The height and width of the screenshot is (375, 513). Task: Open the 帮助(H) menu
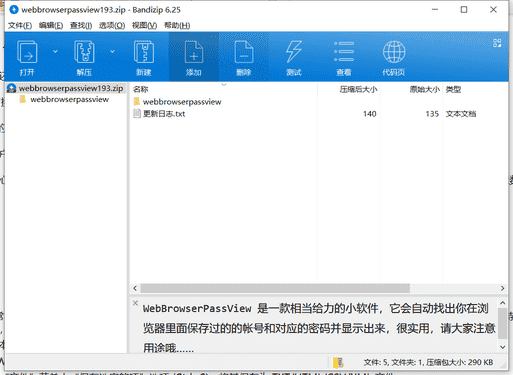point(177,25)
